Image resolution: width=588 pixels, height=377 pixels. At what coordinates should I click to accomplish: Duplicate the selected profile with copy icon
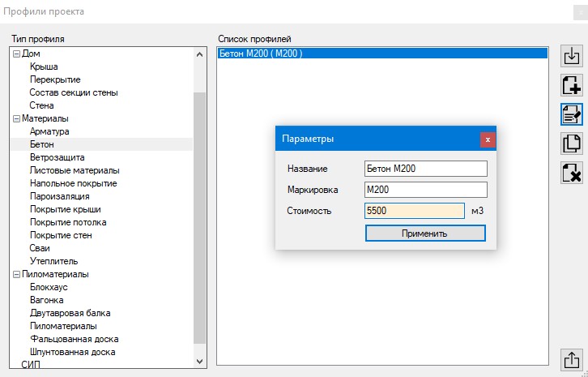click(x=572, y=144)
